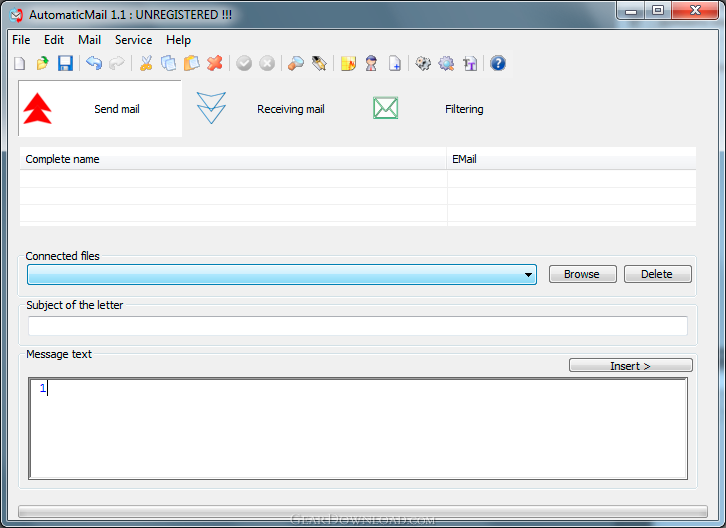Cut with the scissors icon
Image resolution: width=726 pixels, height=528 pixels.
[x=146, y=63]
